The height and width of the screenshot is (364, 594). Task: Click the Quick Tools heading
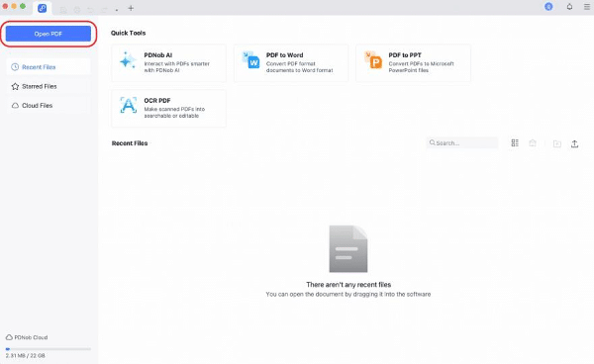(x=128, y=33)
